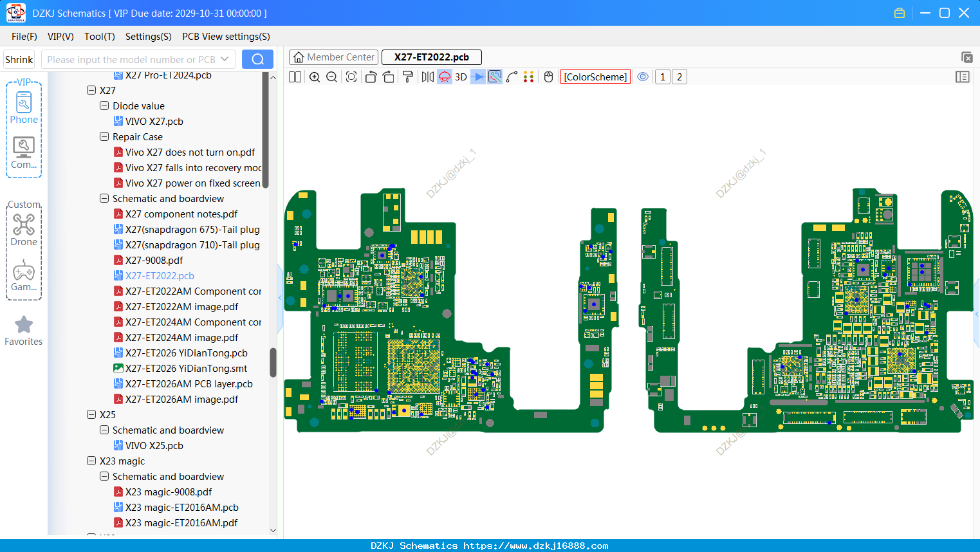Open the ColorScheme selector
980x552 pixels.
pos(595,77)
